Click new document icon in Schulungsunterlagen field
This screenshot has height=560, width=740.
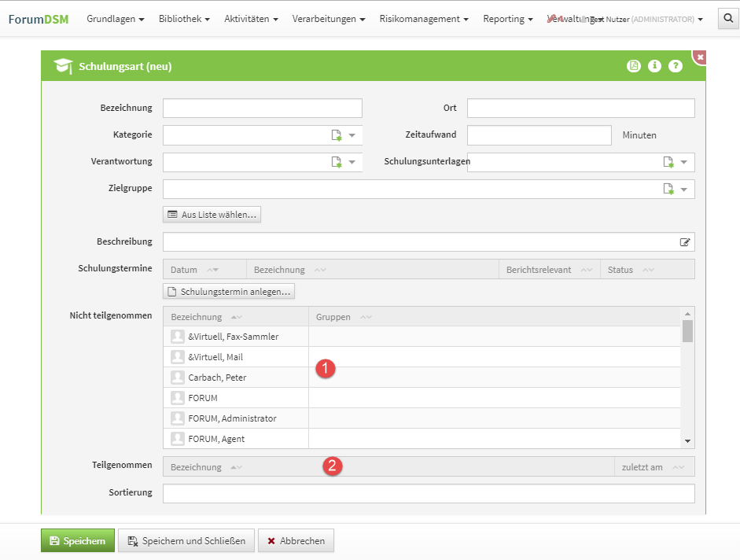coord(668,162)
